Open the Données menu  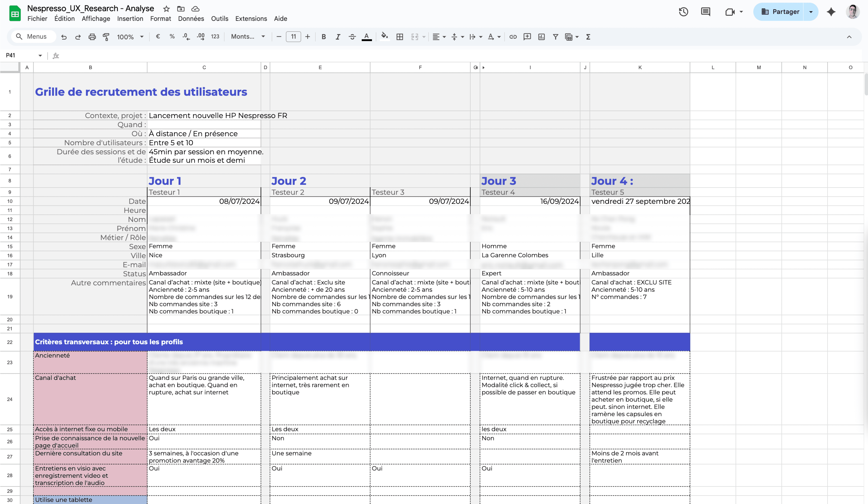(x=191, y=19)
